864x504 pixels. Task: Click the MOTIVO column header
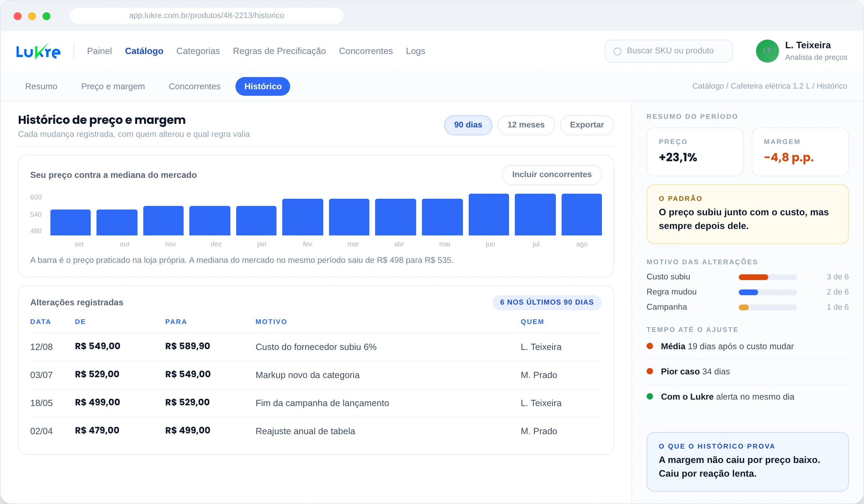[271, 322]
